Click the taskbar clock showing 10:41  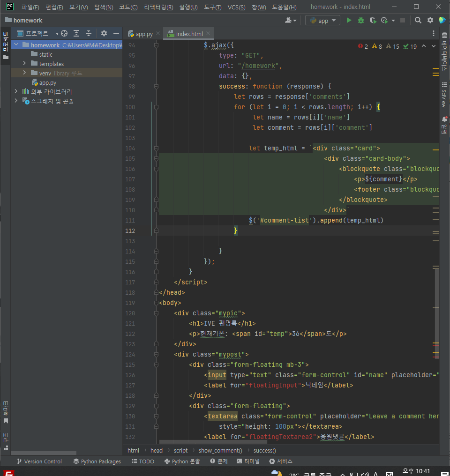(416, 471)
